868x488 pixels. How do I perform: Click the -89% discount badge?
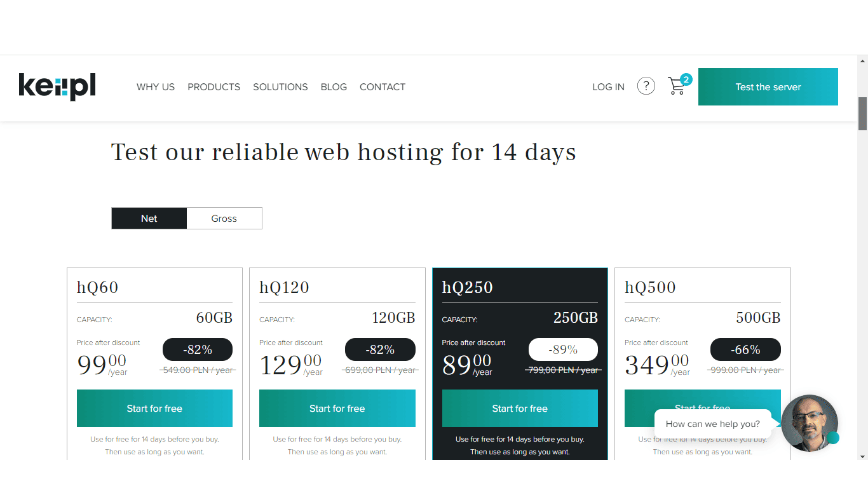point(563,349)
